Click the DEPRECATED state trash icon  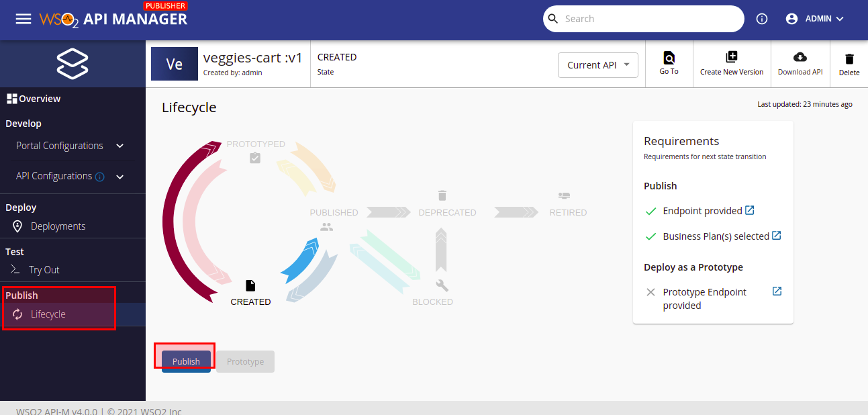pos(442,195)
